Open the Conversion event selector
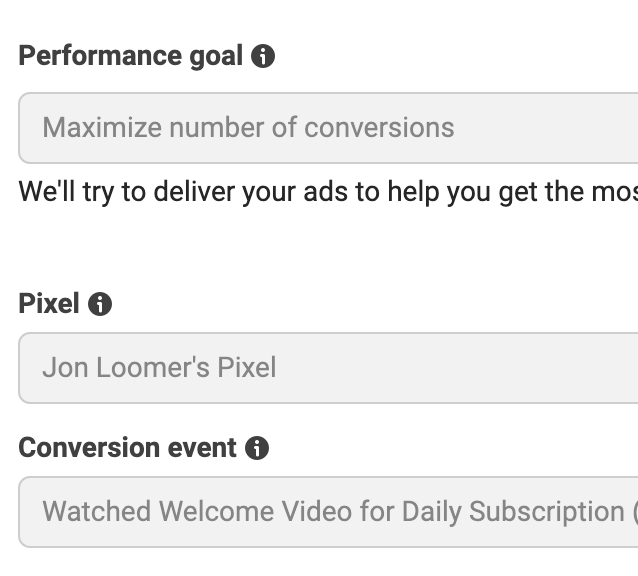The image size is (638, 576). (x=328, y=512)
